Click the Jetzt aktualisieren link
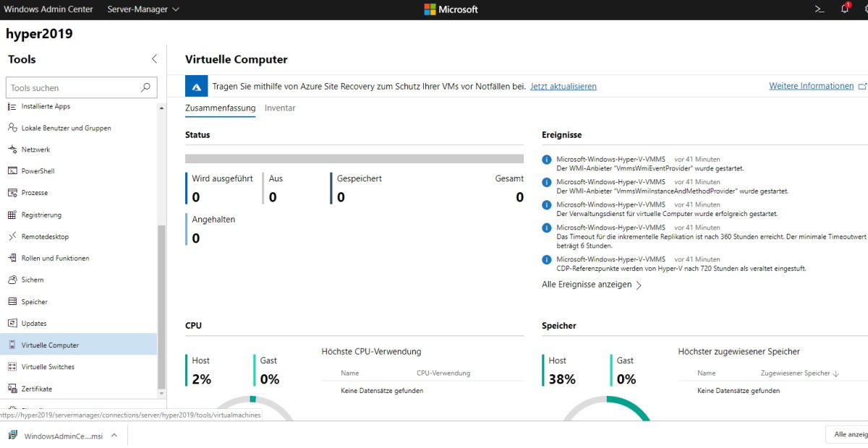868x448 pixels. pyautogui.click(x=564, y=86)
